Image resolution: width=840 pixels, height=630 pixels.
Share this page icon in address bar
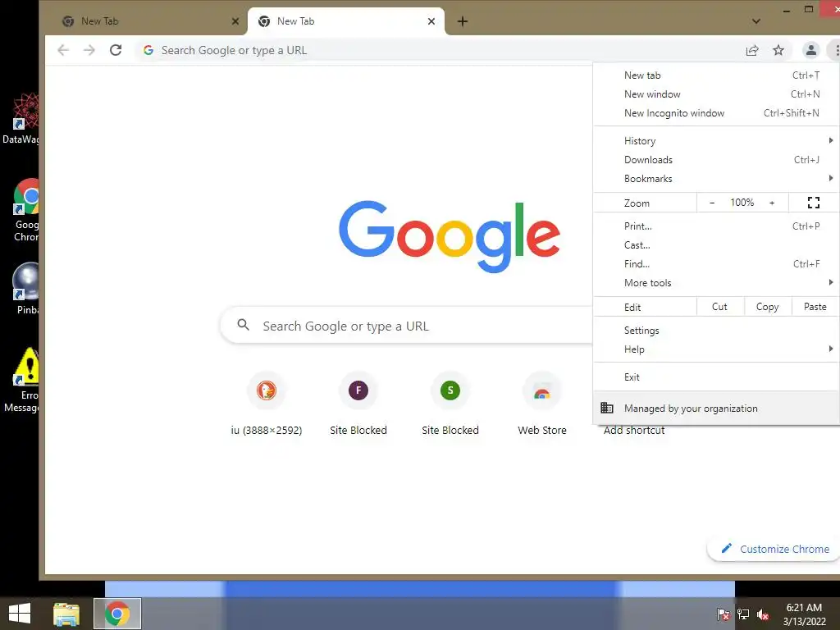click(752, 50)
